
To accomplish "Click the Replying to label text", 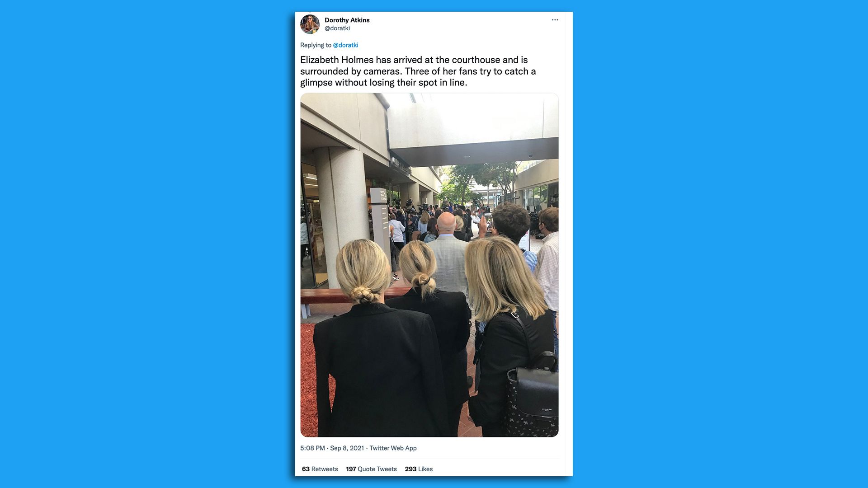I will [x=316, y=45].
